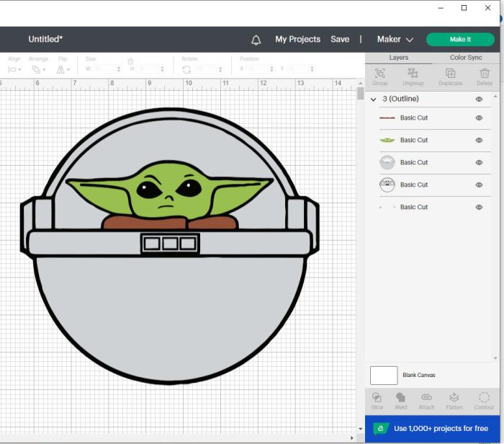Maximize the application window
This screenshot has height=444, width=504.
click(464, 8)
